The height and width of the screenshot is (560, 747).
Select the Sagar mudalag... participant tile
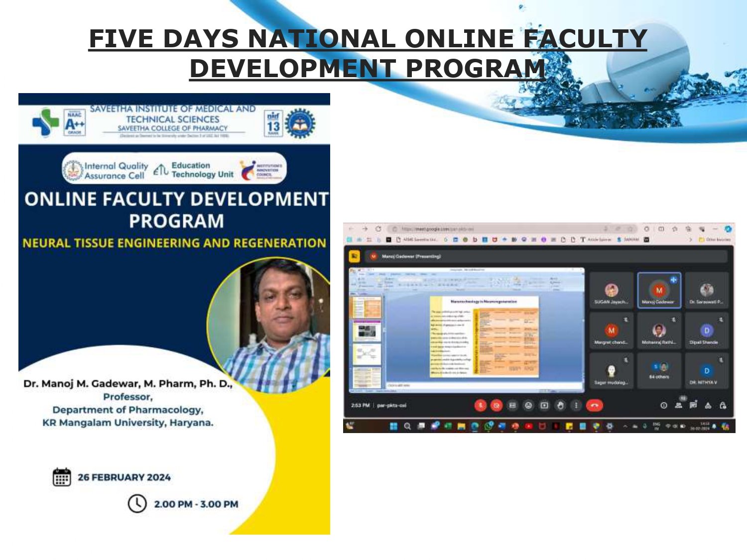pyautogui.click(x=612, y=371)
